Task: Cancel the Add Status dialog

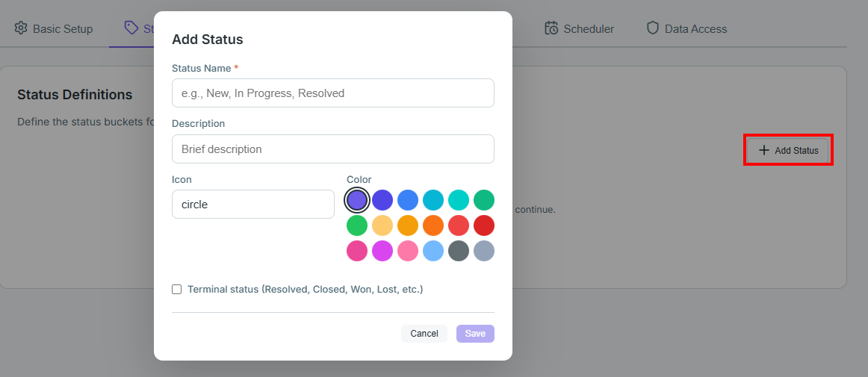Action: [424, 334]
